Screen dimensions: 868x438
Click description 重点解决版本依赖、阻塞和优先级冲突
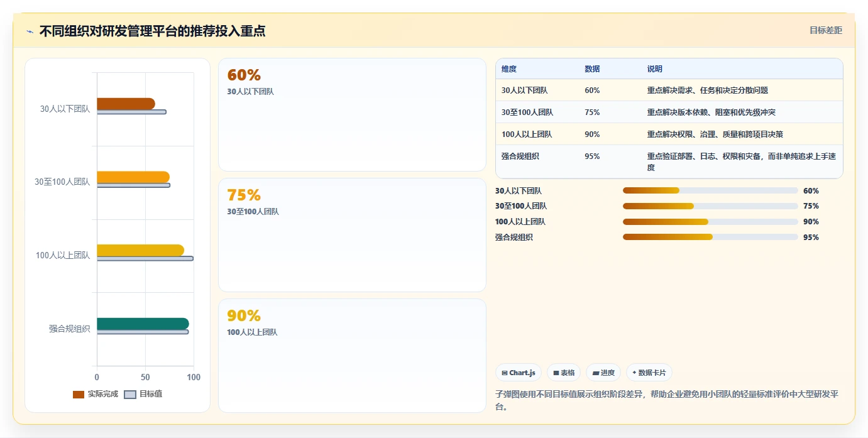[x=711, y=112]
